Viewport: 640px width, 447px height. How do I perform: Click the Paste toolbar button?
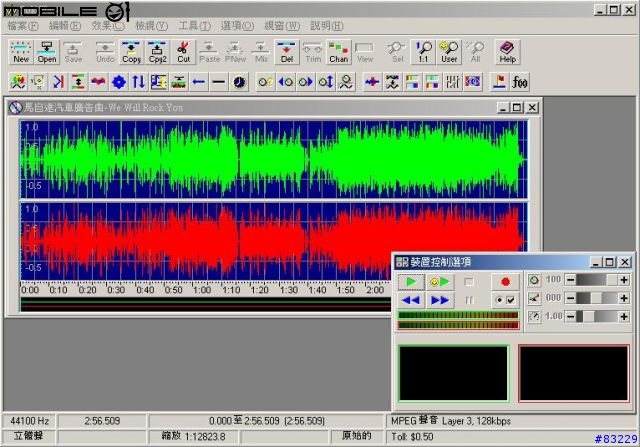209,52
